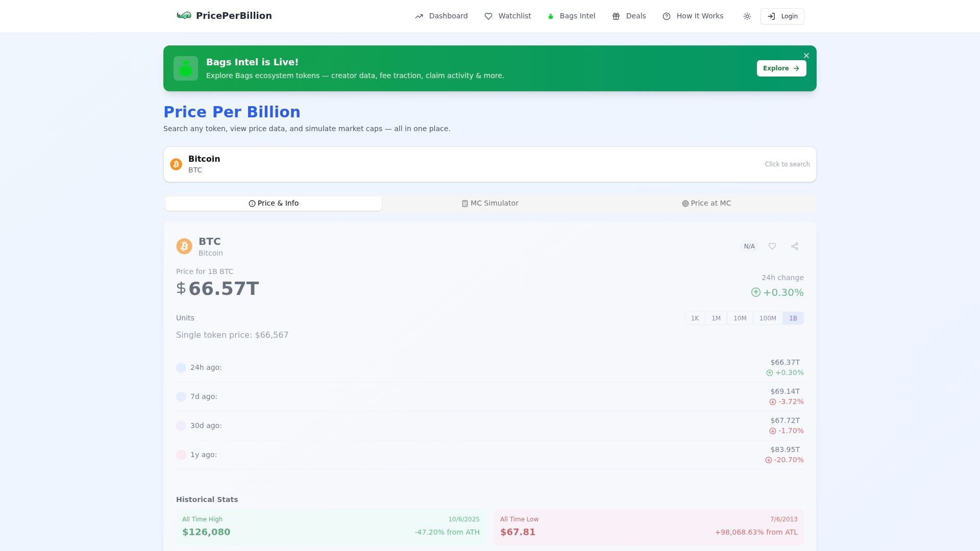
Task: Switch units to 100M
Action: click(x=768, y=318)
